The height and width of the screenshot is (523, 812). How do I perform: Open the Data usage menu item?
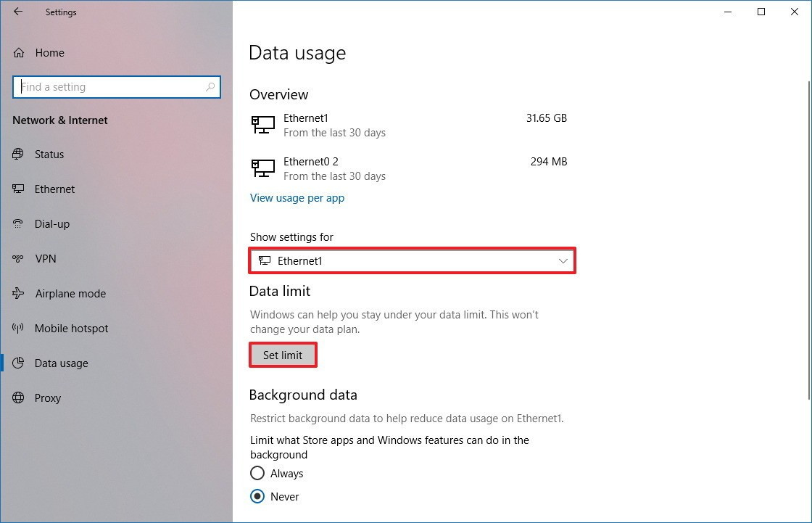(61, 363)
